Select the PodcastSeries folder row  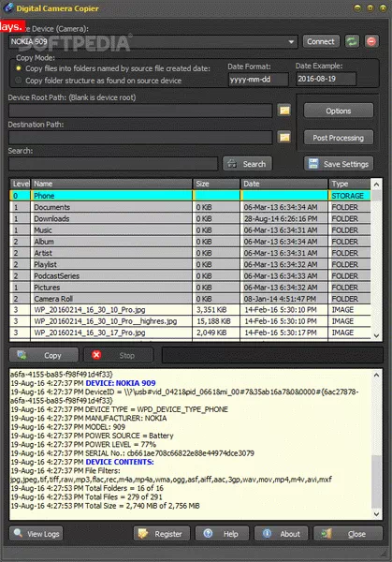click(x=190, y=276)
